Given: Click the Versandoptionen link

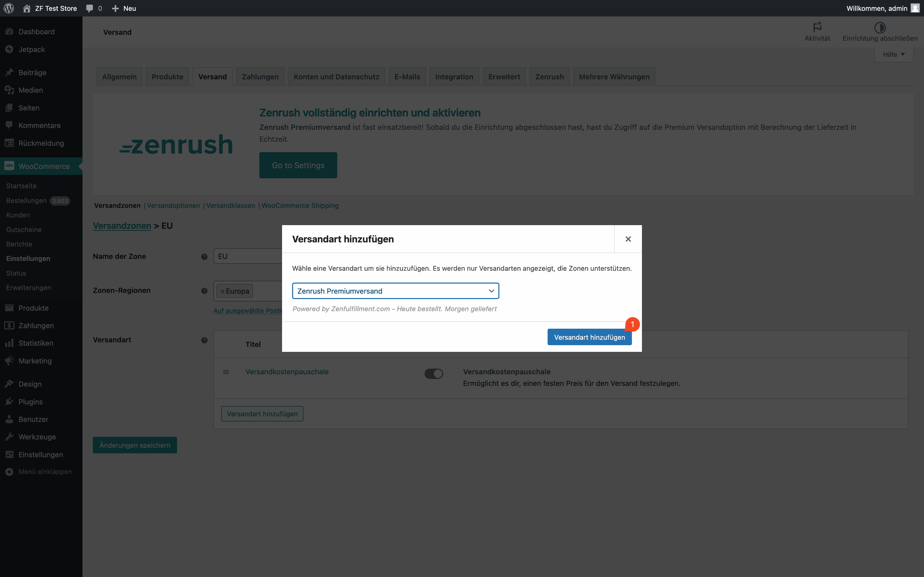Looking at the screenshot, I should tap(174, 205).
